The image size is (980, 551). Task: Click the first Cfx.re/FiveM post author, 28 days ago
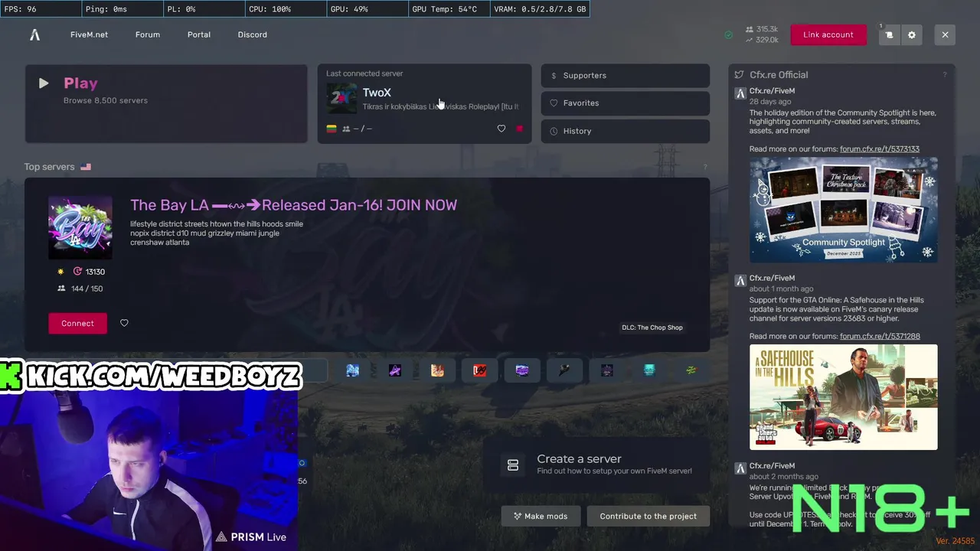pos(772,91)
